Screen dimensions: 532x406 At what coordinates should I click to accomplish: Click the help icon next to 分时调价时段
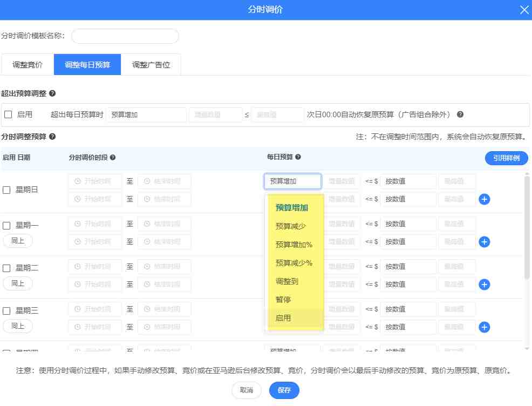click(x=113, y=158)
